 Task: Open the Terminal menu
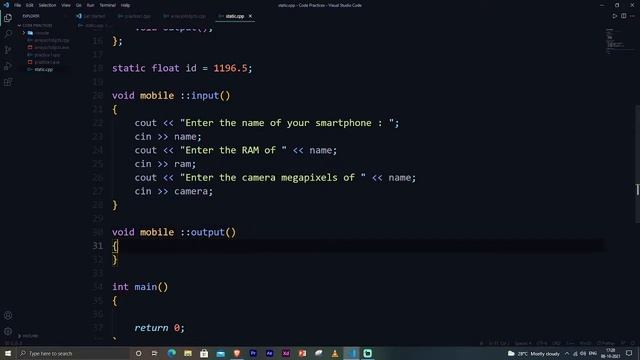pos(107,5)
